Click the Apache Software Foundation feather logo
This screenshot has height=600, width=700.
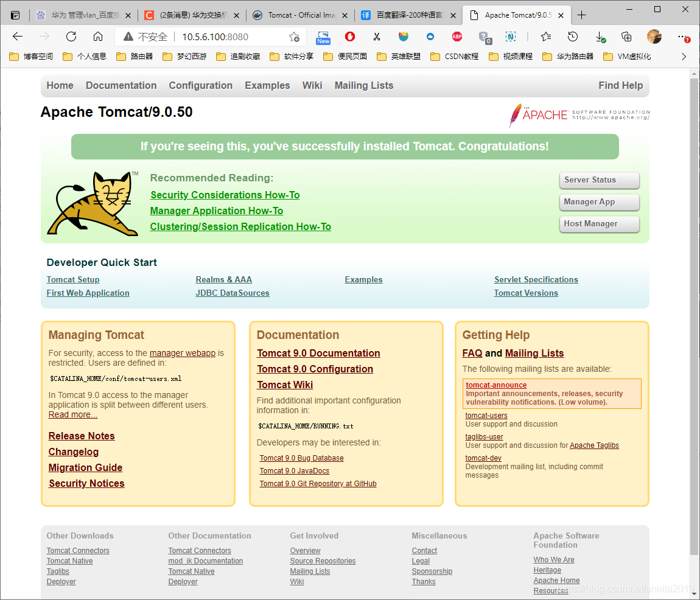pyautogui.click(x=579, y=115)
